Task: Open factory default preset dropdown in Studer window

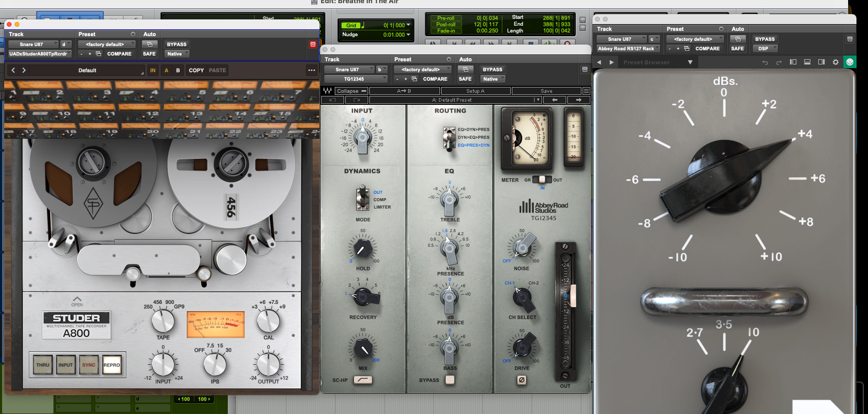Action: (106, 45)
